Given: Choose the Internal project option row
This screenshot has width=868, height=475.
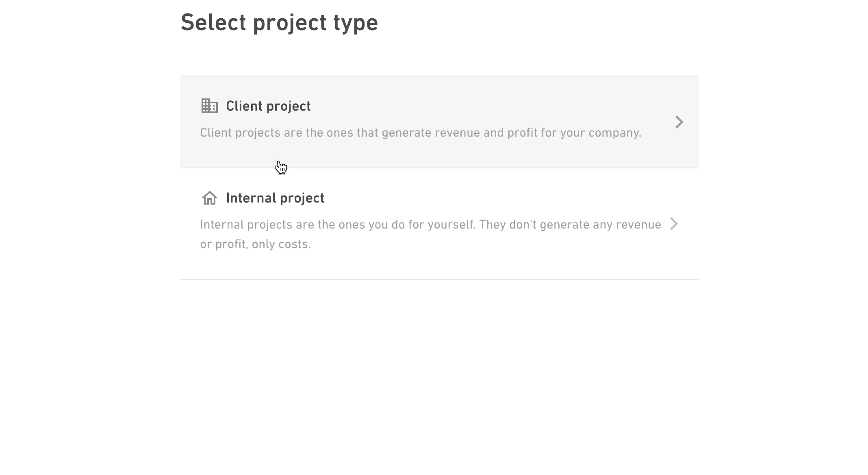Looking at the screenshot, I should pos(440,224).
